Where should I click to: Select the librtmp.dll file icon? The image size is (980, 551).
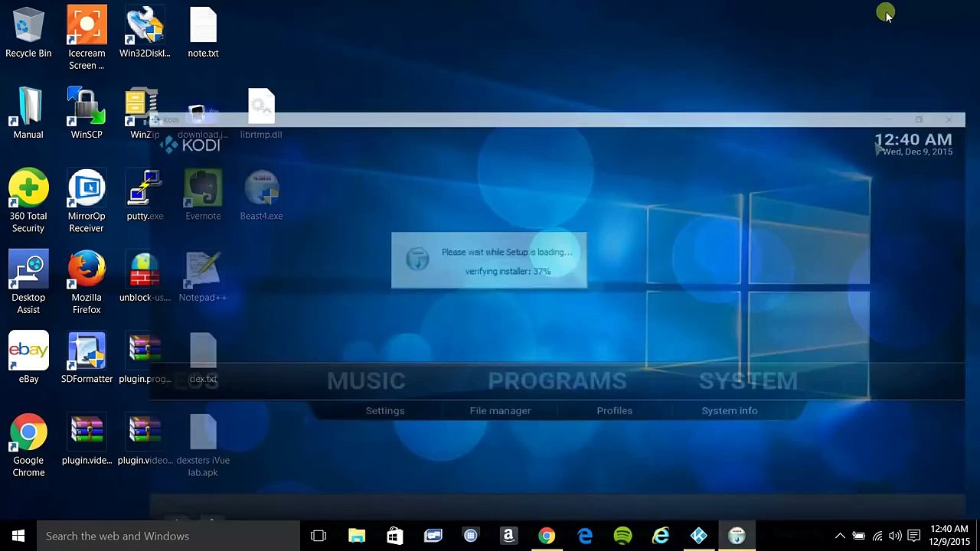click(x=261, y=114)
